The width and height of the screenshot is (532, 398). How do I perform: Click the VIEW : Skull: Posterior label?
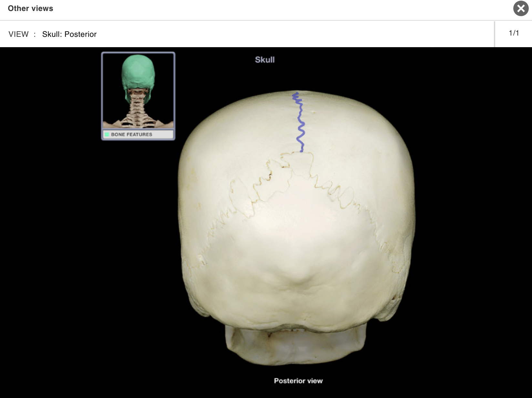(53, 34)
